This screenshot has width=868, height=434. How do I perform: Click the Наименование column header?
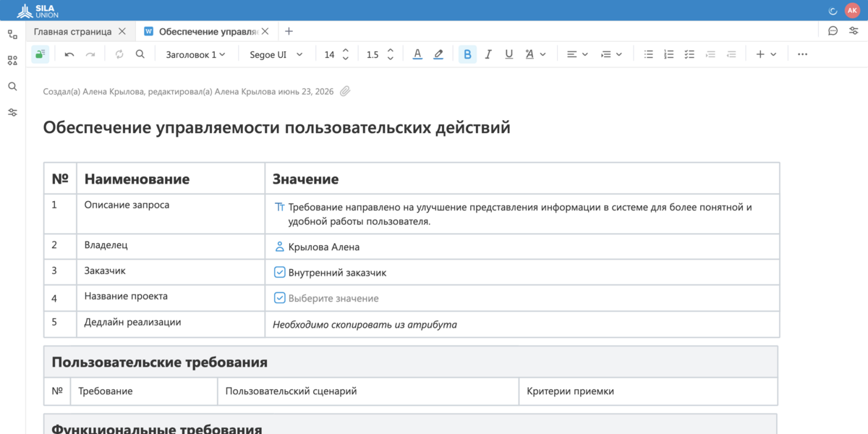(x=171, y=178)
